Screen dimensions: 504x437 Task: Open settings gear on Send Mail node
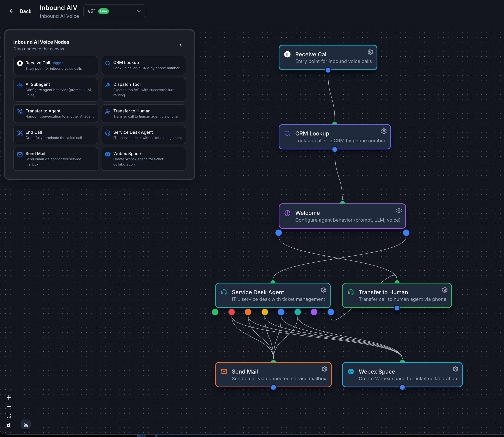point(324,369)
